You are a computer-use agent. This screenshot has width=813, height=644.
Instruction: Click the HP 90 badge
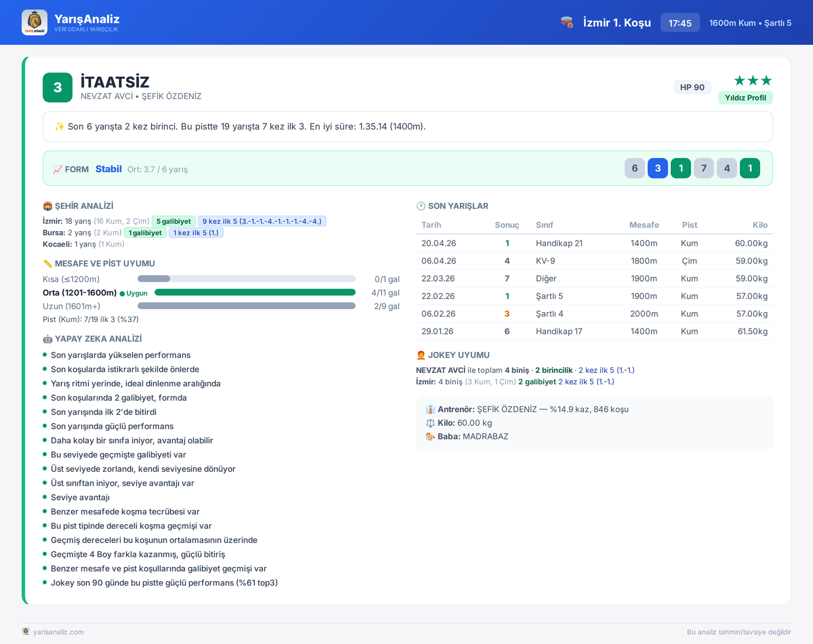[x=692, y=87]
